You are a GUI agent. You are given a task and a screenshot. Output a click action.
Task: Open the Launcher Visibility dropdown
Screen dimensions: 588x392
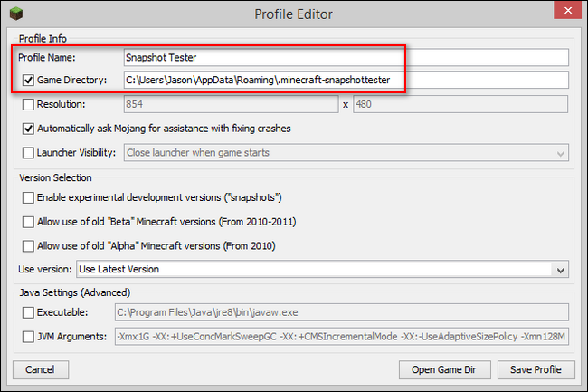(x=346, y=153)
